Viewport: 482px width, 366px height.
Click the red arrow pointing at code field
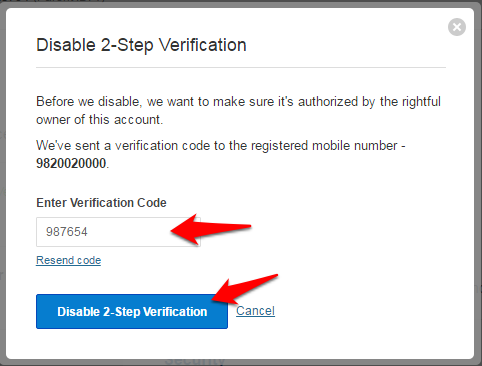tap(211, 229)
